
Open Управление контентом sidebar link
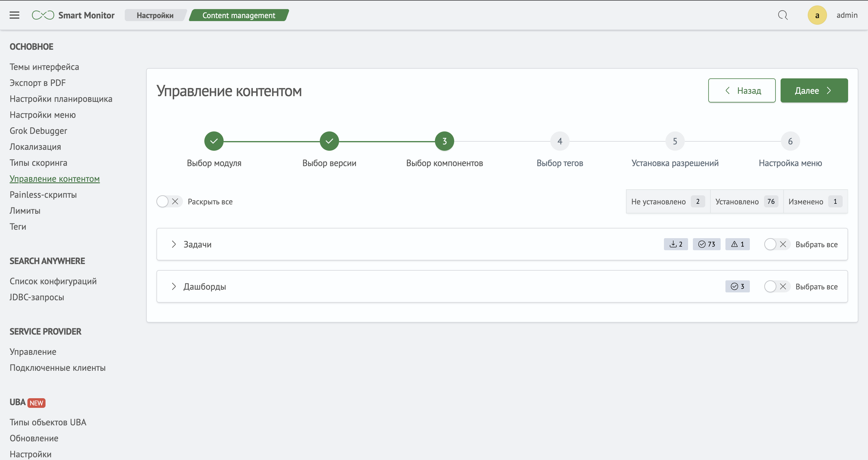click(x=55, y=179)
